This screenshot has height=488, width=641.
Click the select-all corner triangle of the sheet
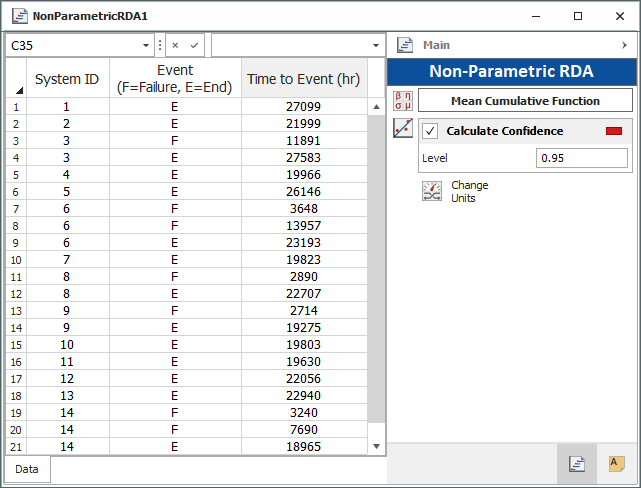click(x=19, y=90)
